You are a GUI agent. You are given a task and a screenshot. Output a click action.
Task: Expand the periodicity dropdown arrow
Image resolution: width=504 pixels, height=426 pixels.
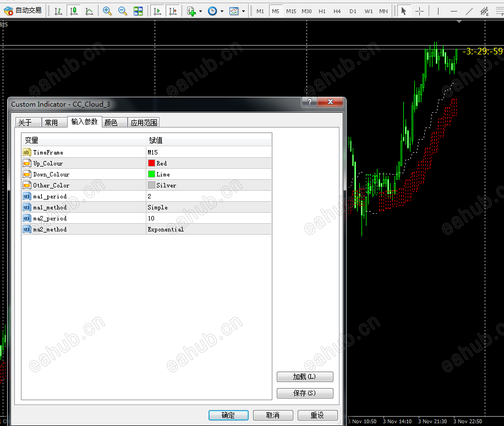tap(222, 11)
